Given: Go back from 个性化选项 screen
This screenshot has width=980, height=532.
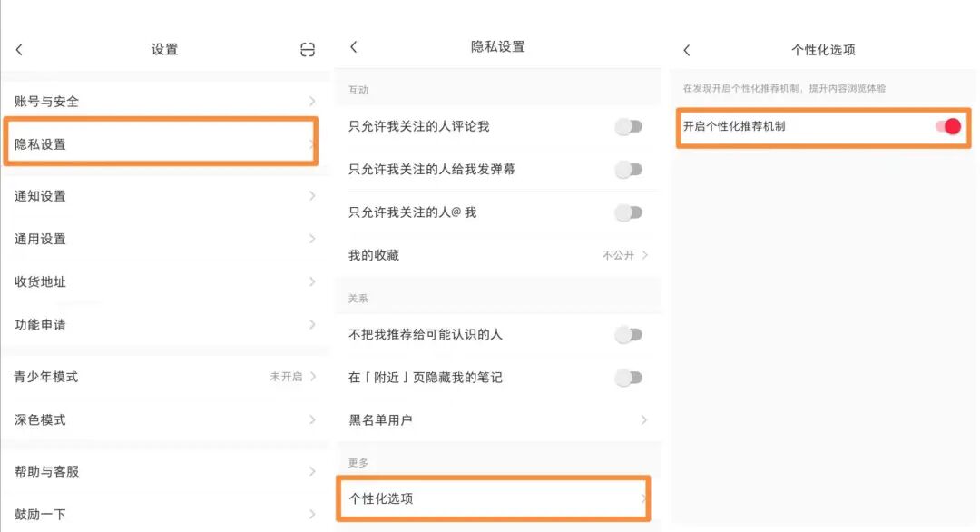Looking at the screenshot, I should coord(687,50).
